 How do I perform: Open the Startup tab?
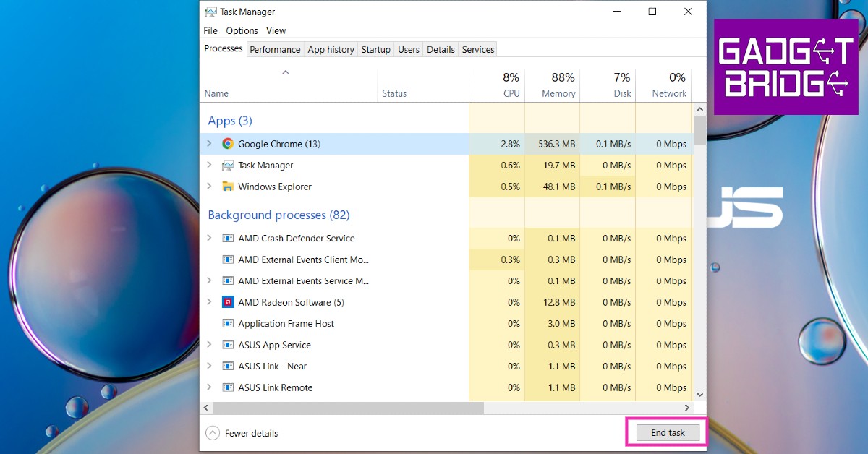pyautogui.click(x=375, y=49)
